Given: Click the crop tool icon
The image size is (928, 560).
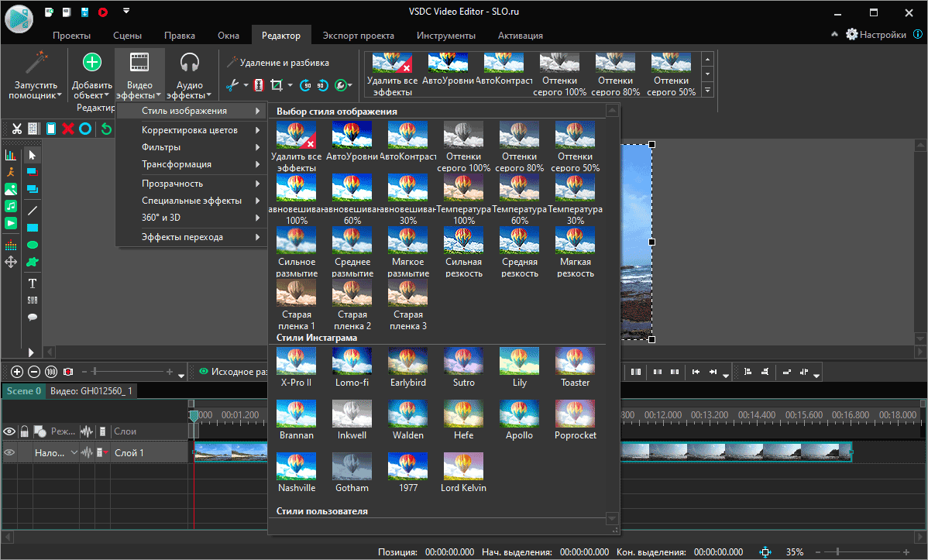Looking at the screenshot, I should click(277, 85).
